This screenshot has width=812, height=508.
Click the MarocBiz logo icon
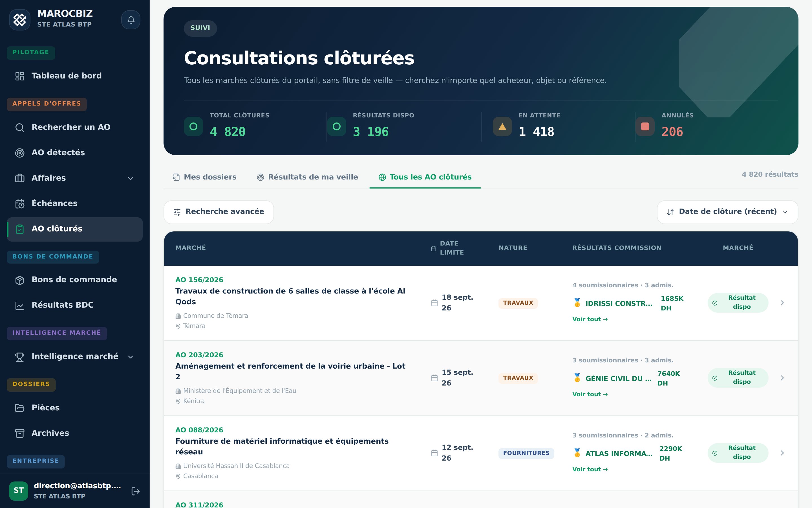pyautogui.click(x=20, y=20)
